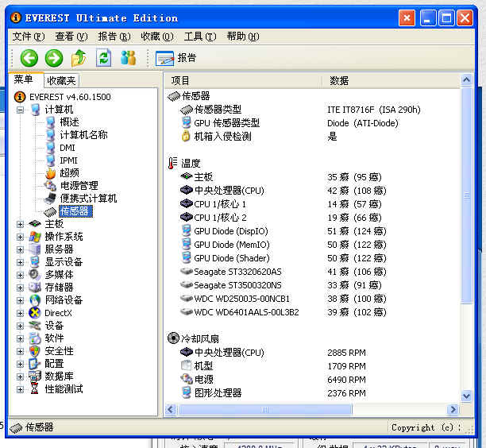The image size is (486, 448).
Task: Expand the 显示设备 tree node
Action: [20, 262]
